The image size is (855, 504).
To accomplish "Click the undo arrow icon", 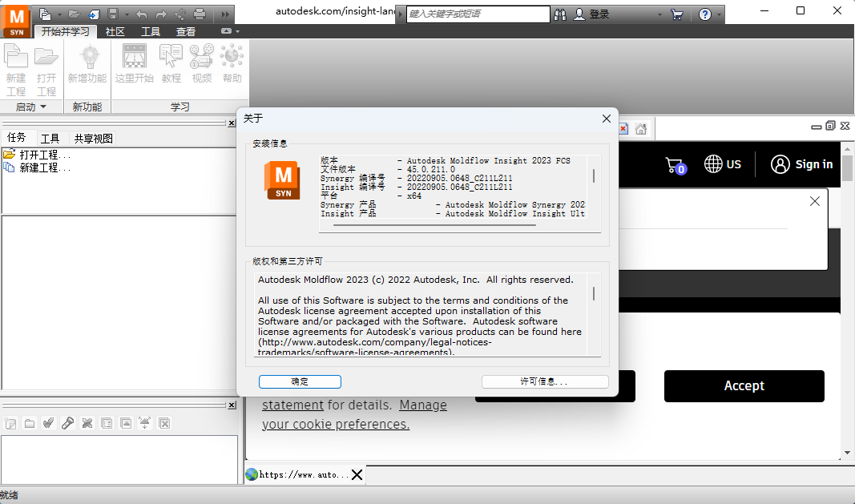I will (142, 14).
